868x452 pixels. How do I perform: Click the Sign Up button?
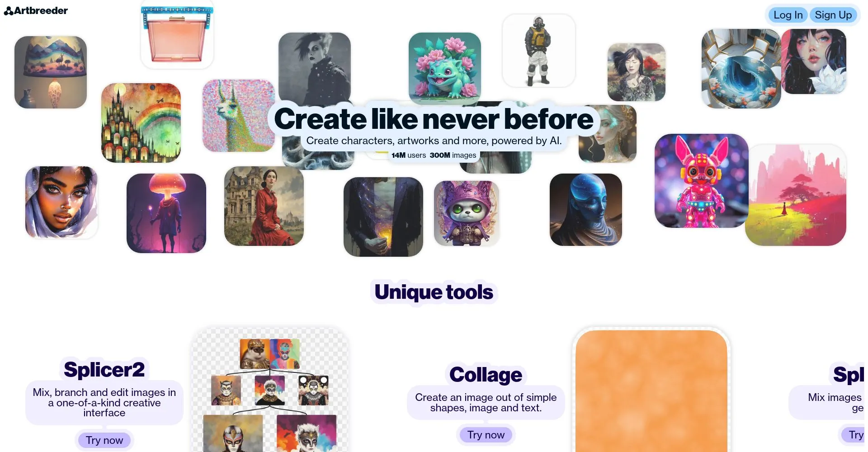pos(833,15)
